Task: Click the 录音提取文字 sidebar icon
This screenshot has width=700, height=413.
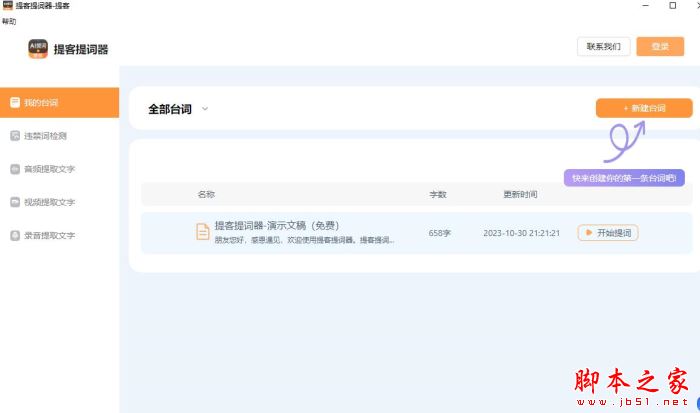Action: tap(15, 235)
